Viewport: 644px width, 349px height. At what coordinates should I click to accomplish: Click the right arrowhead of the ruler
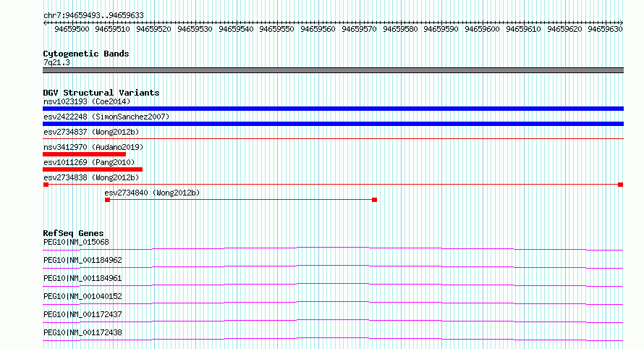(x=622, y=23)
